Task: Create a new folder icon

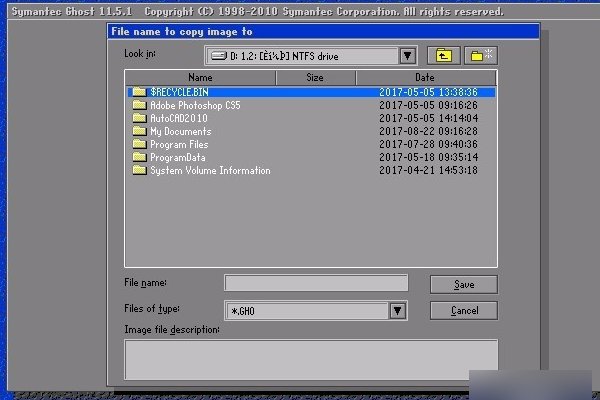Action: click(481, 56)
